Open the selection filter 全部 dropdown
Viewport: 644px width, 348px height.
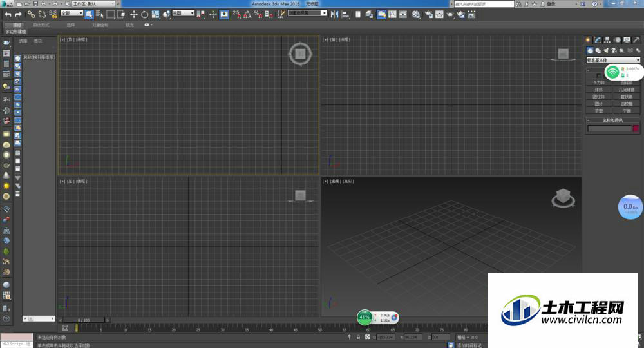[x=72, y=13]
